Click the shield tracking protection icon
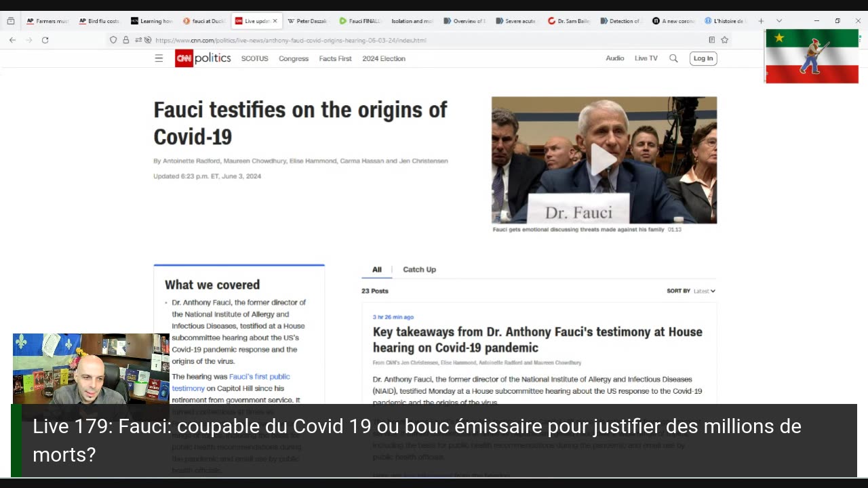The width and height of the screenshot is (868, 488). pos(113,40)
